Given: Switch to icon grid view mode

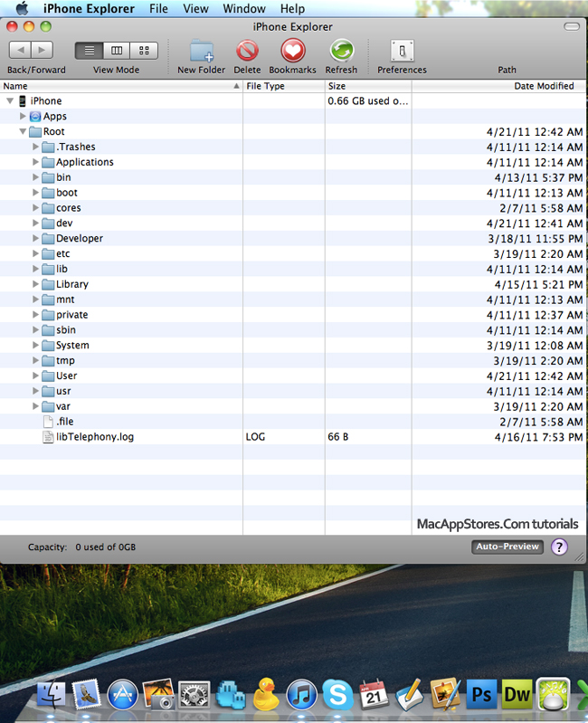Looking at the screenshot, I should pos(144,51).
